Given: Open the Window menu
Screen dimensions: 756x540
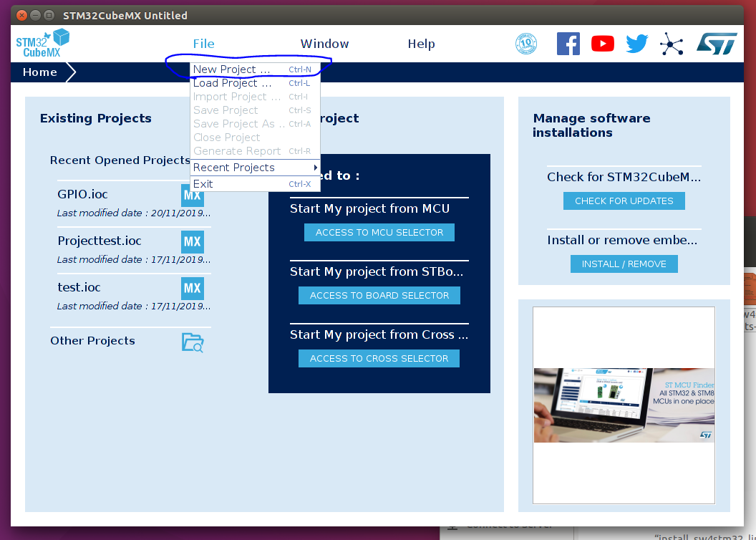Looking at the screenshot, I should click(x=324, y=44).
